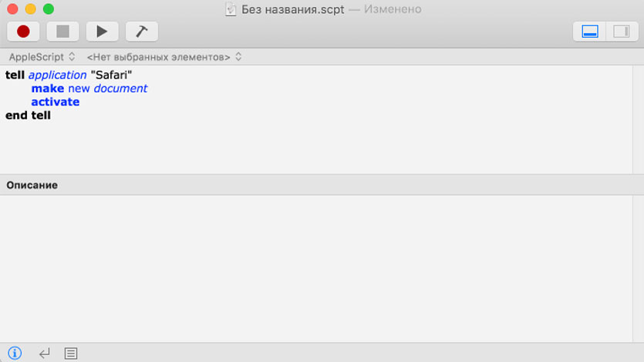Expand the «Нет выбранных элементов» selector

164,57
